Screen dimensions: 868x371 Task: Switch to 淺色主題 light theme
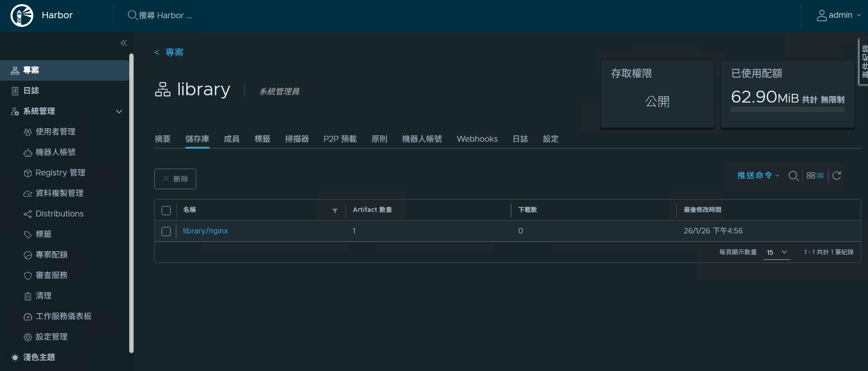[x=39, y=357]
